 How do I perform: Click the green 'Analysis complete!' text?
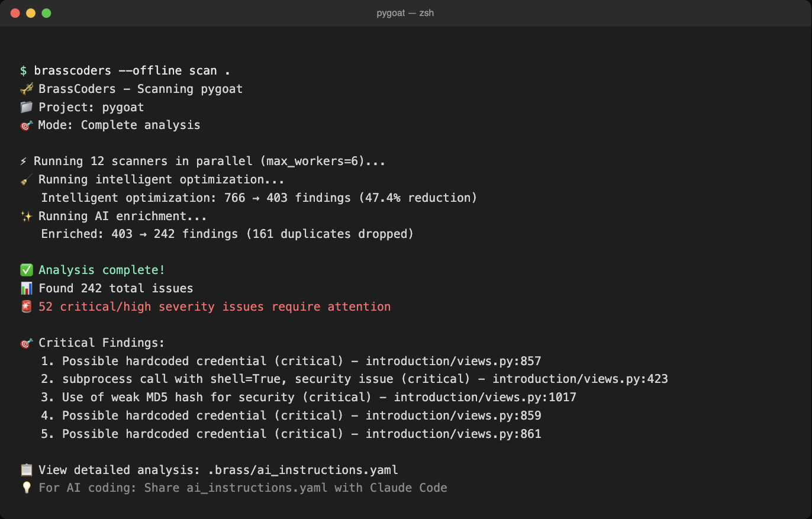tap(102, 270)
